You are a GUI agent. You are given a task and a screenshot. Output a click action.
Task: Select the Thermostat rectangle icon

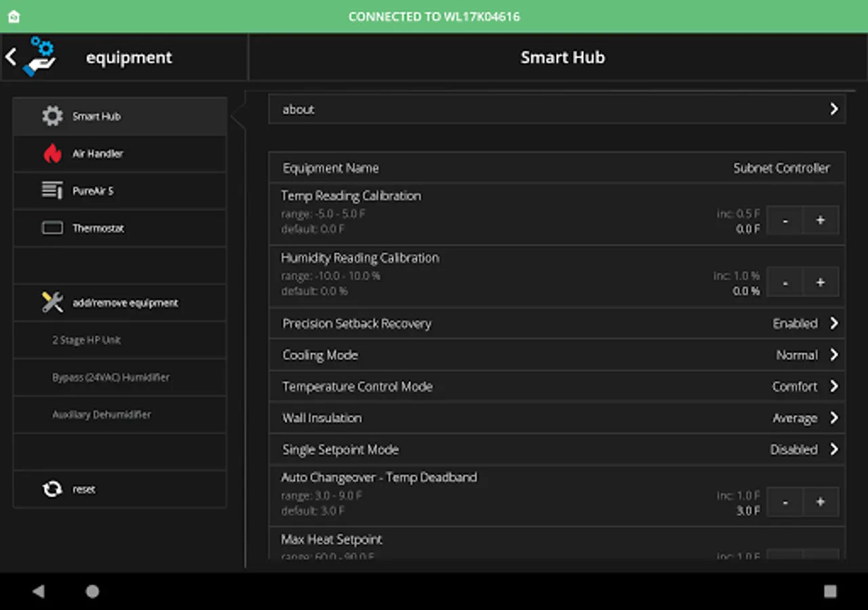point(52,228)
